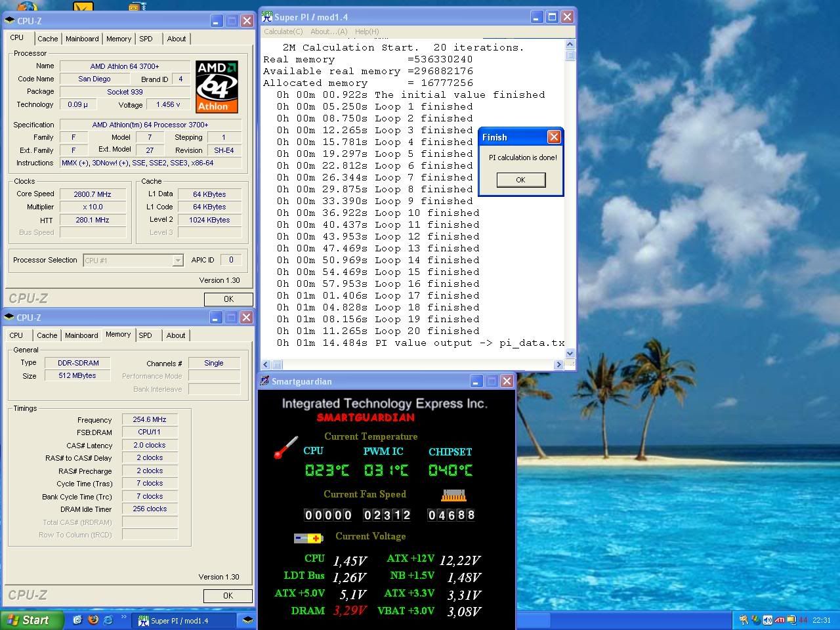
Task: Click the Channels # Single field
Action: [x=214, y=363]
